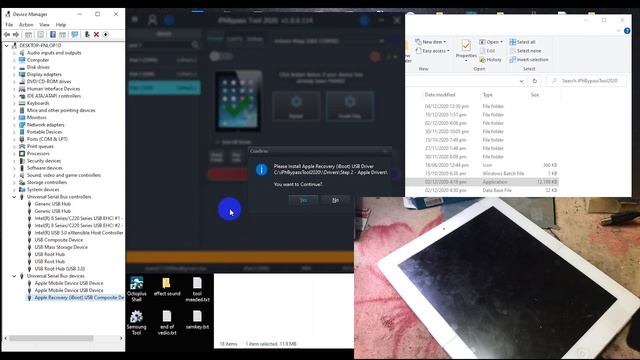Open Octoplus Shell desktop icon
Screen dimensions: 640x360
tap(136, 289)
